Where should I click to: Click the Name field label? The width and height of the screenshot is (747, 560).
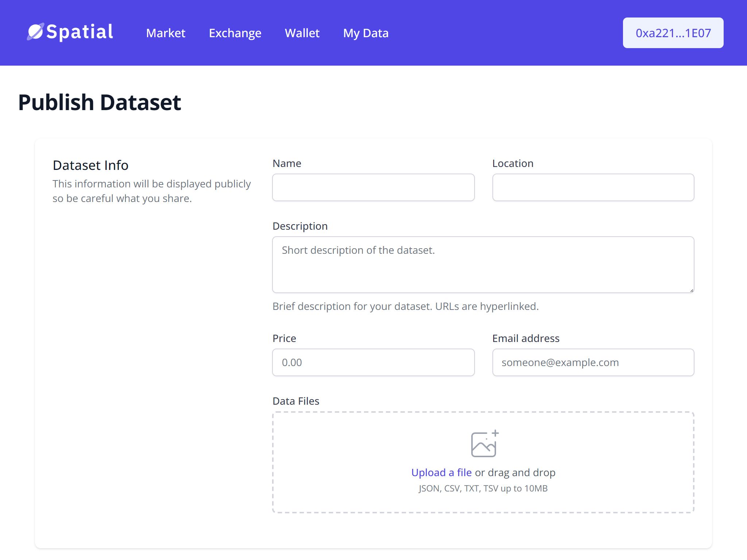[287, 163]
